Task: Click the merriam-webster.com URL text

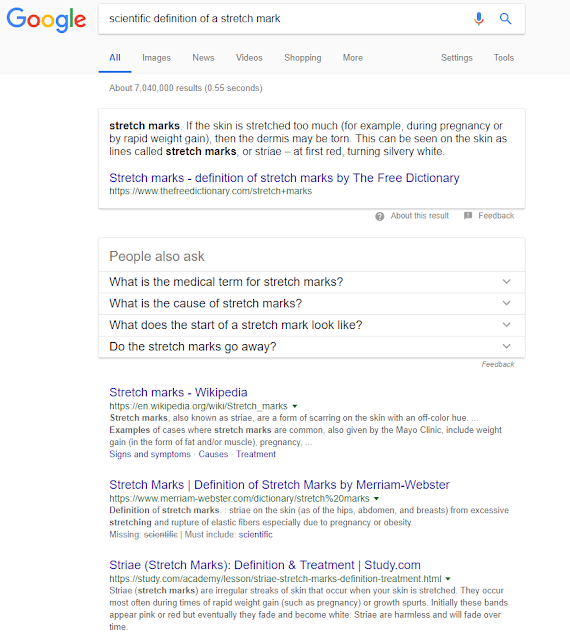Action: click(x=239, y=498)
